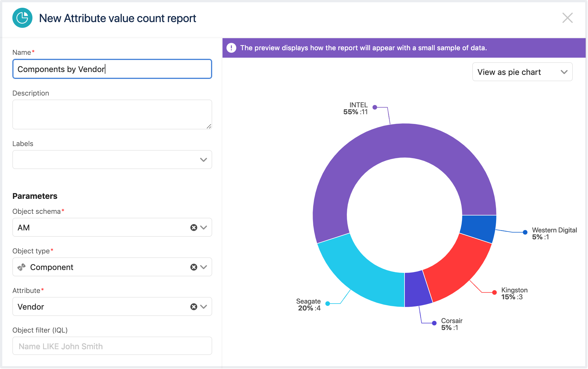The width and height of the screenshot is (588, 369).
Task: Clear the Vendor attribute selection
Action: pyautogui.click(x=194, y=307)
